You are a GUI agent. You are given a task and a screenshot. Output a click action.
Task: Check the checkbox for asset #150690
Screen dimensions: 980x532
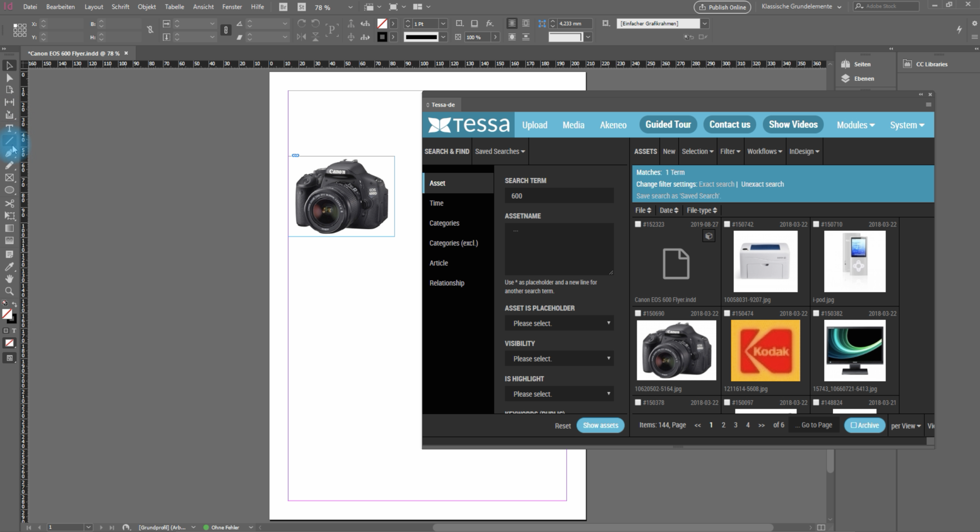point(638,314)
